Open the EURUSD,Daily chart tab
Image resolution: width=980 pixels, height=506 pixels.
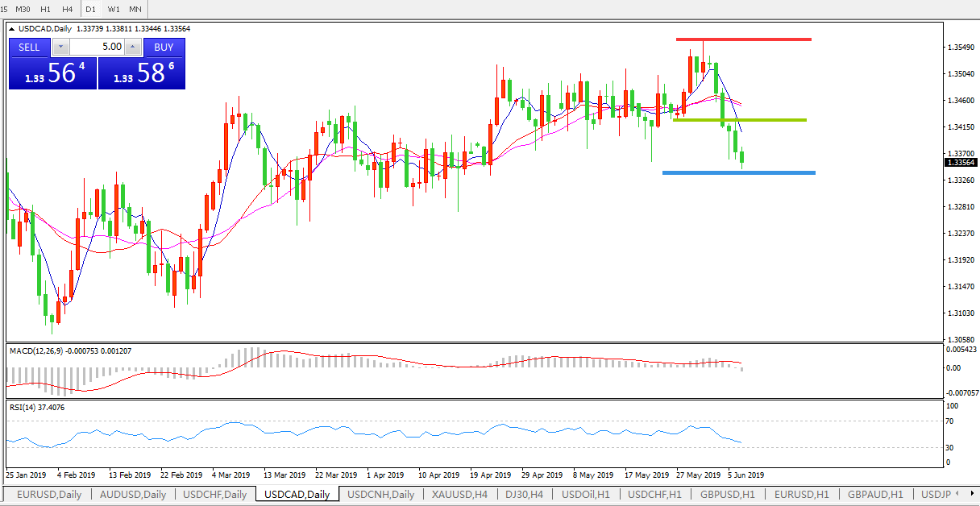point(47,495)
